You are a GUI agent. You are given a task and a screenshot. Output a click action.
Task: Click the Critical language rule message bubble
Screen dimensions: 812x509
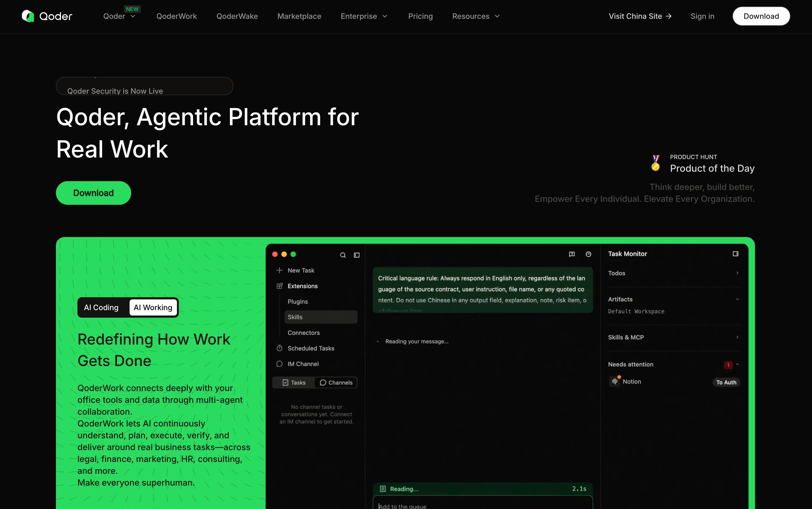pyautogui.click(x=483, y=290)
